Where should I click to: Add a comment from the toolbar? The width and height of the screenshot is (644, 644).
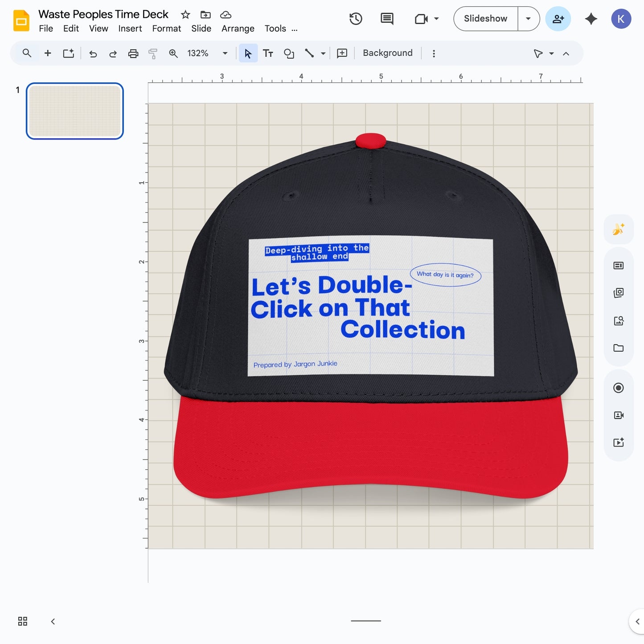click(x=342, y=53)
